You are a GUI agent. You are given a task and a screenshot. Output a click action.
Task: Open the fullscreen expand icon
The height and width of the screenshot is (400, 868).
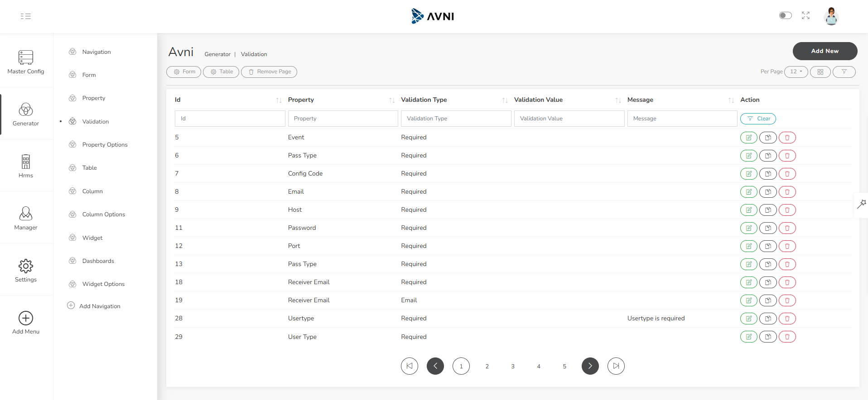(805, 16)
